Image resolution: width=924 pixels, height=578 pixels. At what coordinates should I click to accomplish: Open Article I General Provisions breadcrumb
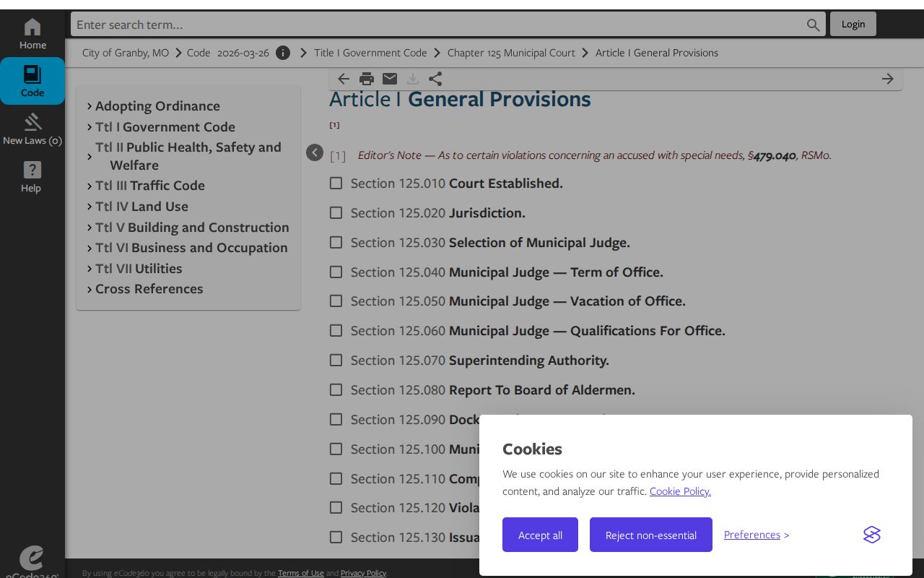pyautogui.click(x=657, y=53)
